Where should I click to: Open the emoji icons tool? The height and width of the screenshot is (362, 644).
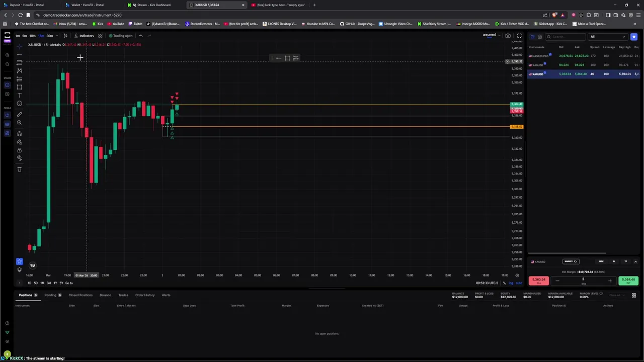pyautogui.click(x=20, y=104)
